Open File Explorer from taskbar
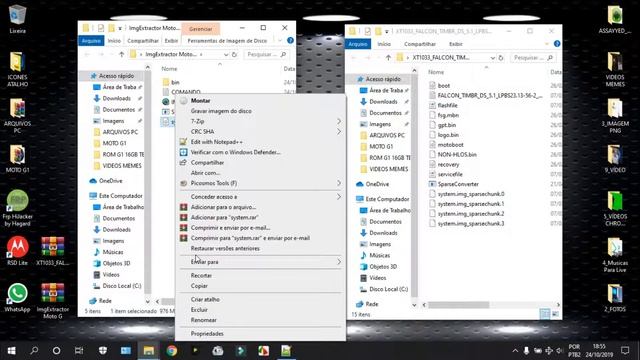The image size is (640, 360). coord(149,351)
